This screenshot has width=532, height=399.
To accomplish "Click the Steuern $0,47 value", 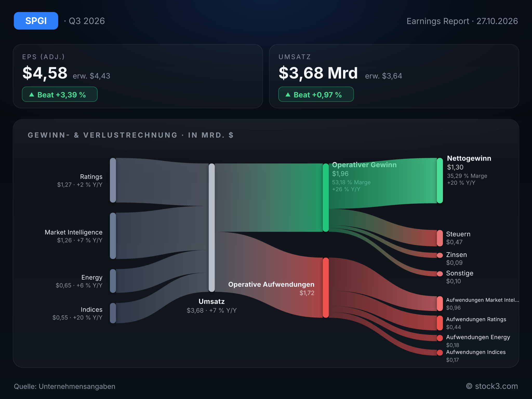I will 454,242.
